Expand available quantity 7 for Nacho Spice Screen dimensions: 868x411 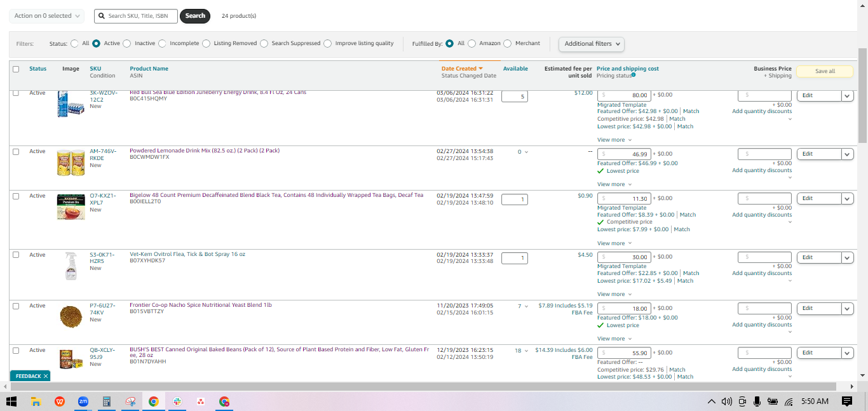click(523, 306)
